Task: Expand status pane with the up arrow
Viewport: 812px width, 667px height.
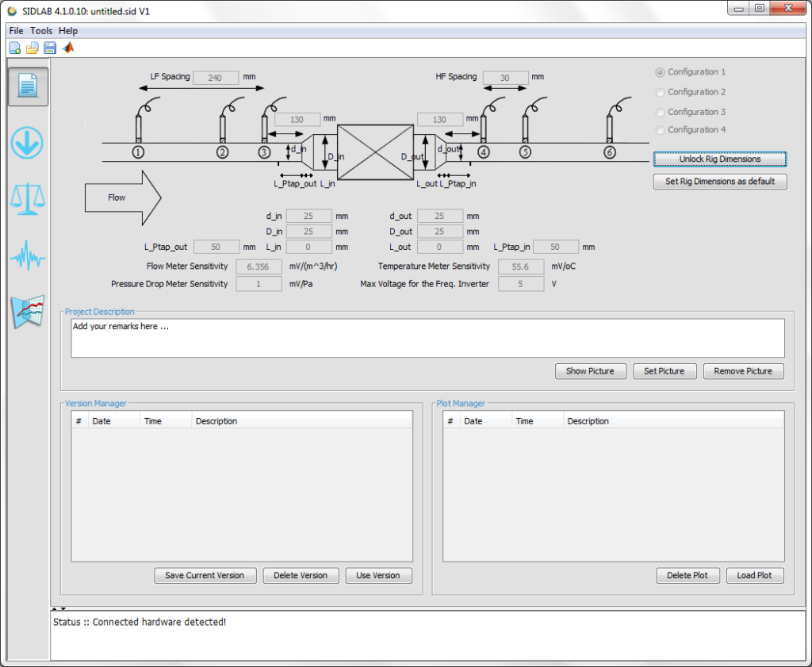Action: point(55,609)
